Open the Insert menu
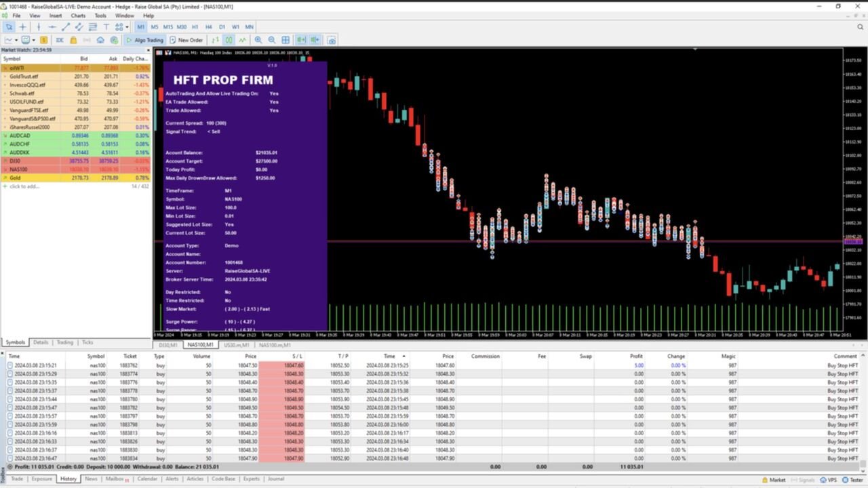868x488 pixels. pyautogui.click(x=56, y=16)
